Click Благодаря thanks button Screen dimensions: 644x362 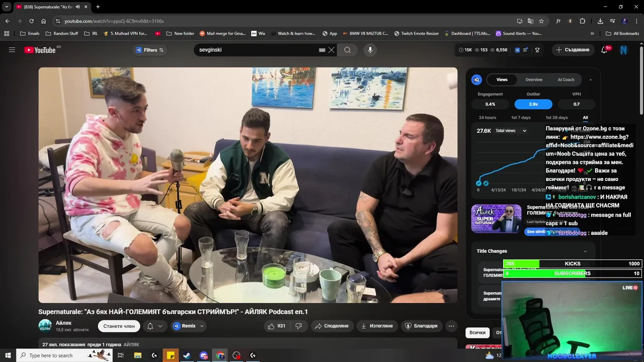[421, 326]
